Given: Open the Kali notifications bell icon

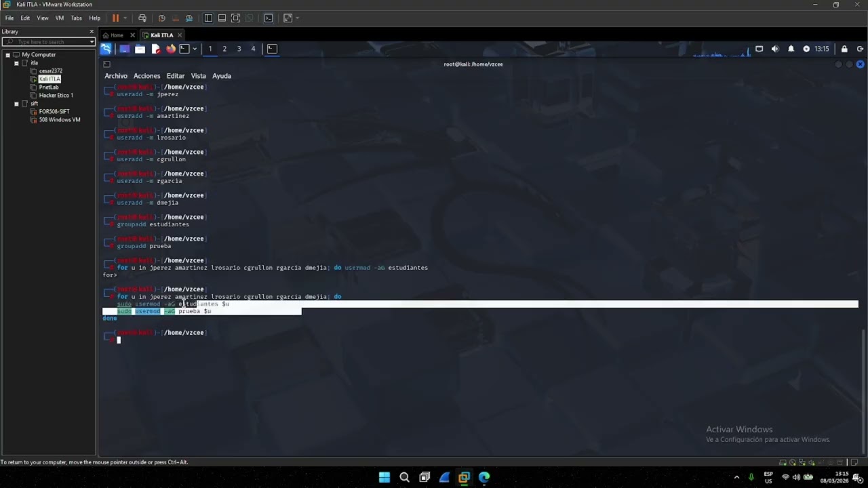Looking at the screenshot, I should click(x=791, y=49).
